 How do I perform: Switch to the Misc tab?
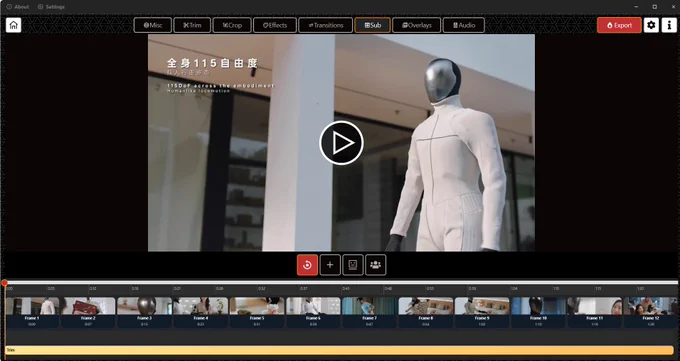153,25
